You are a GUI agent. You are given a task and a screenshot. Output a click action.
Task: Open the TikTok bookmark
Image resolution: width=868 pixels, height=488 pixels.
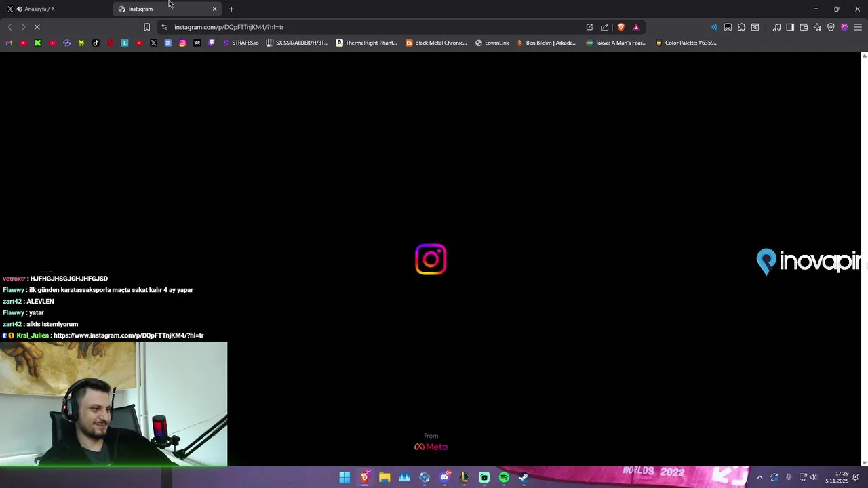coord(96,43)
